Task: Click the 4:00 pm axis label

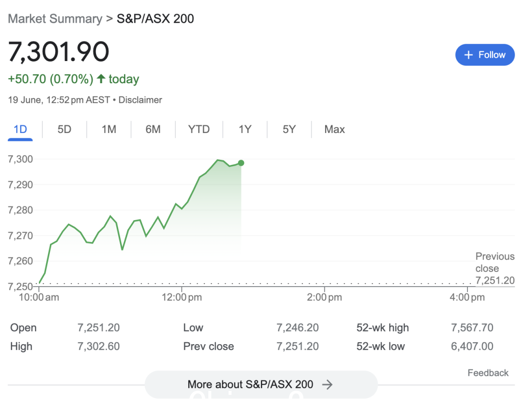Action: pos(467,297)
